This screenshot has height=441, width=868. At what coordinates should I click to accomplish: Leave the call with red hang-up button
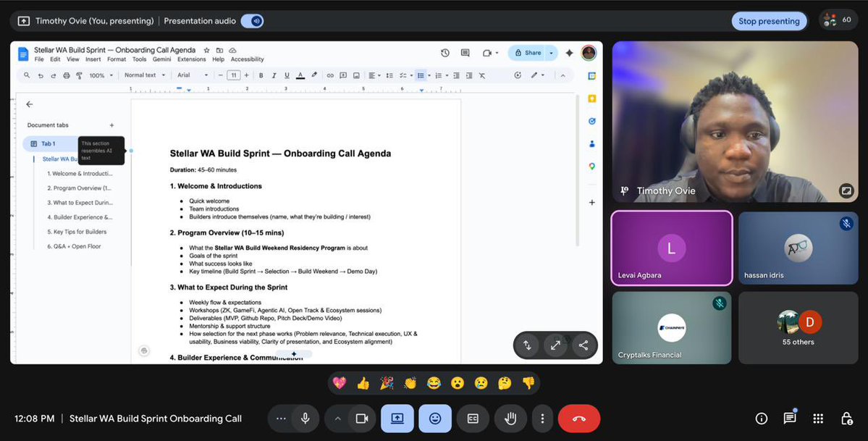(579, 419)
